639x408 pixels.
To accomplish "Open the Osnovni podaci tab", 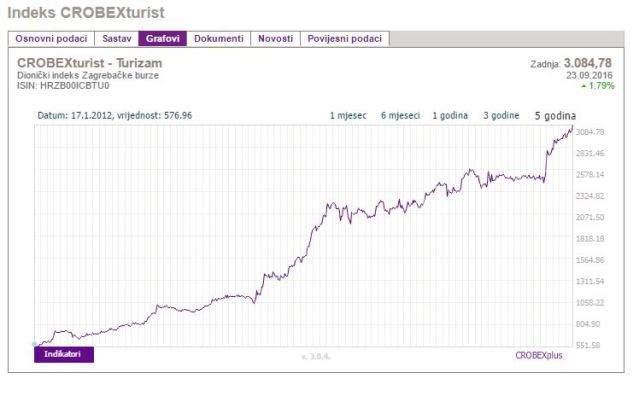I will [51, 39].
